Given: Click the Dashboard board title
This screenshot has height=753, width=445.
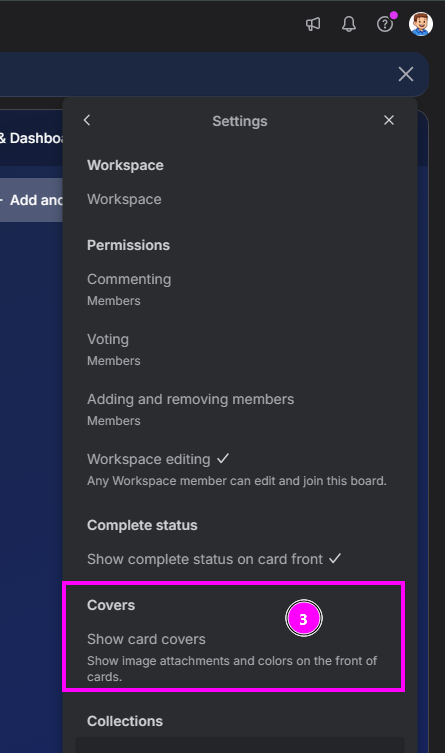Looking at the screenshot, I should pos(32,138).
